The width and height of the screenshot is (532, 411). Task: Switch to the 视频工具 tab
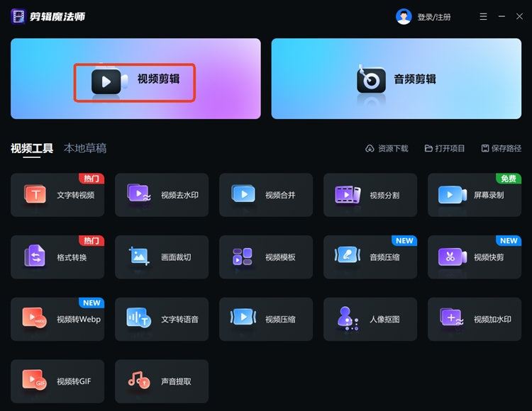[32, 148]
